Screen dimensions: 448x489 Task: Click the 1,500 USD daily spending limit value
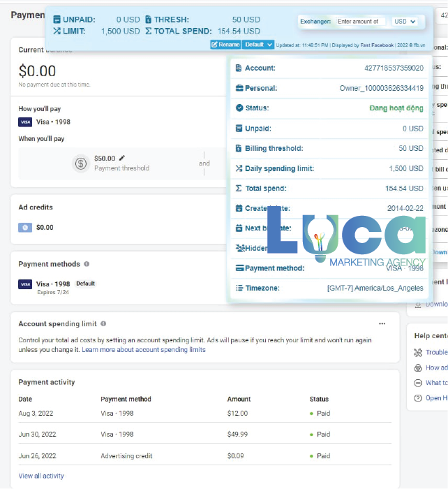coord(406,168)
